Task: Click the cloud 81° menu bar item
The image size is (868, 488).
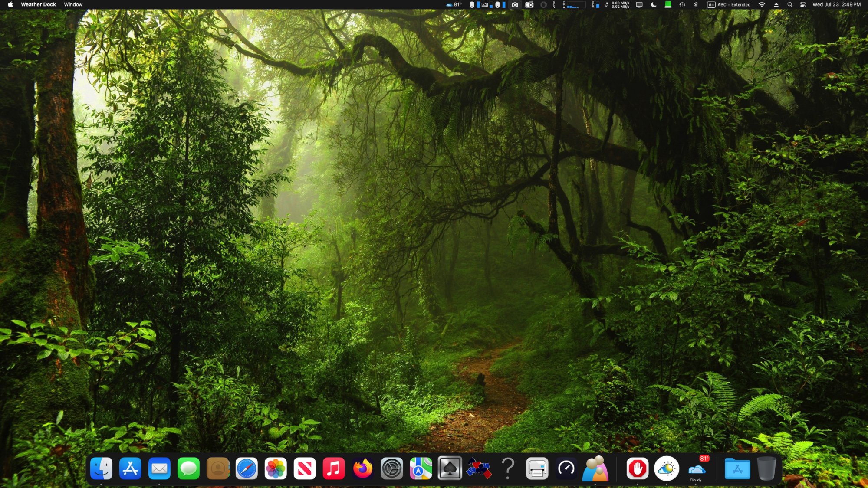Action: (x=454, y=5)
